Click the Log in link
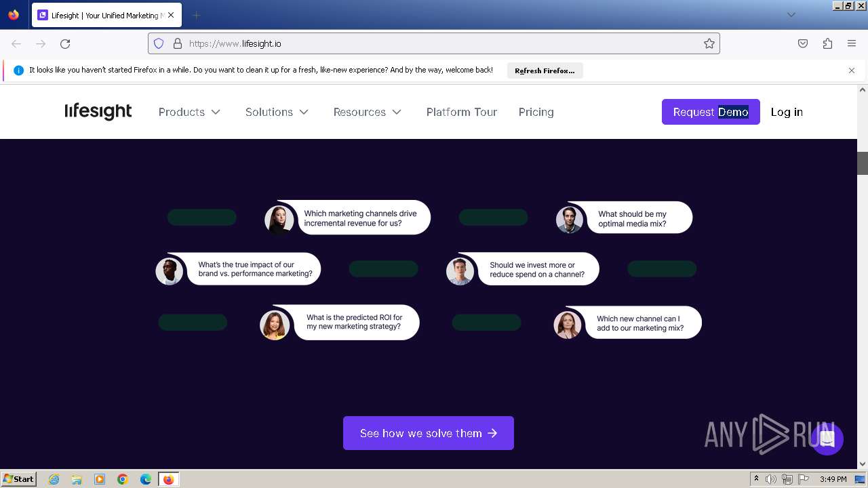Viewport: 868px width, 488px height. [787, 112]
